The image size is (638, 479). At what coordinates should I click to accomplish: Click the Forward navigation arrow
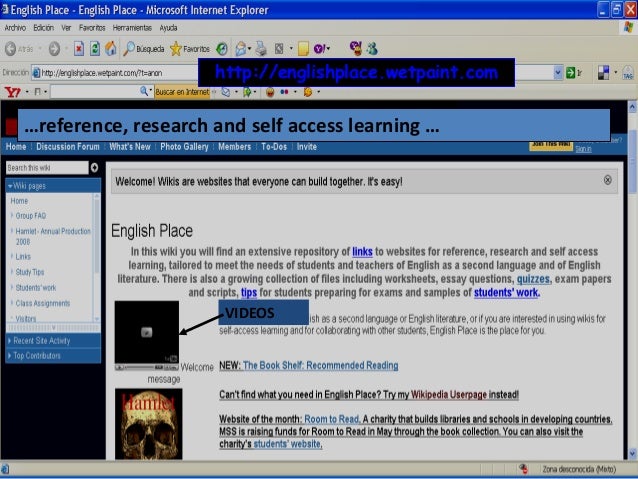tap(54, 49)
